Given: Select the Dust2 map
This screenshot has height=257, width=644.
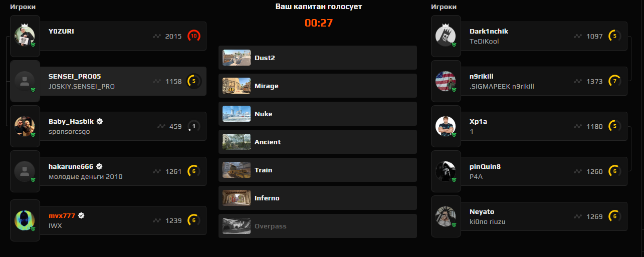Looking at the screenshot, I should (318, 58).
